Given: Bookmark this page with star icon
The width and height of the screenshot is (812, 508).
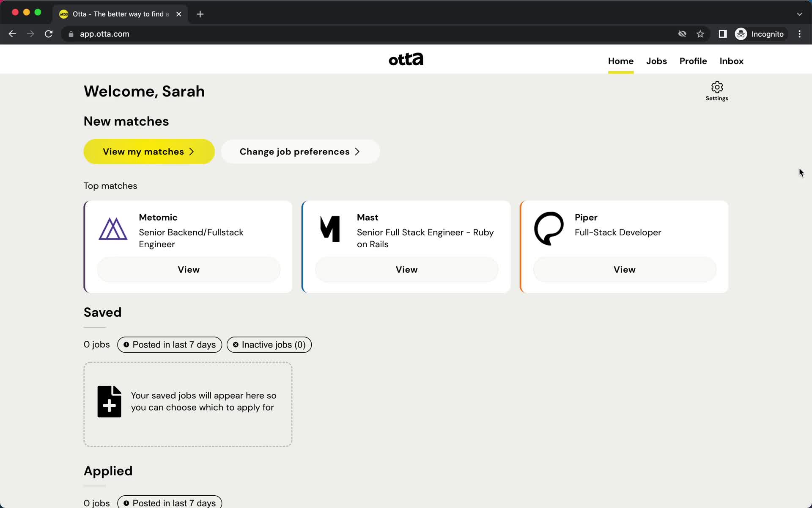Looking at the screenshot, I should click(x=700, y=34).
